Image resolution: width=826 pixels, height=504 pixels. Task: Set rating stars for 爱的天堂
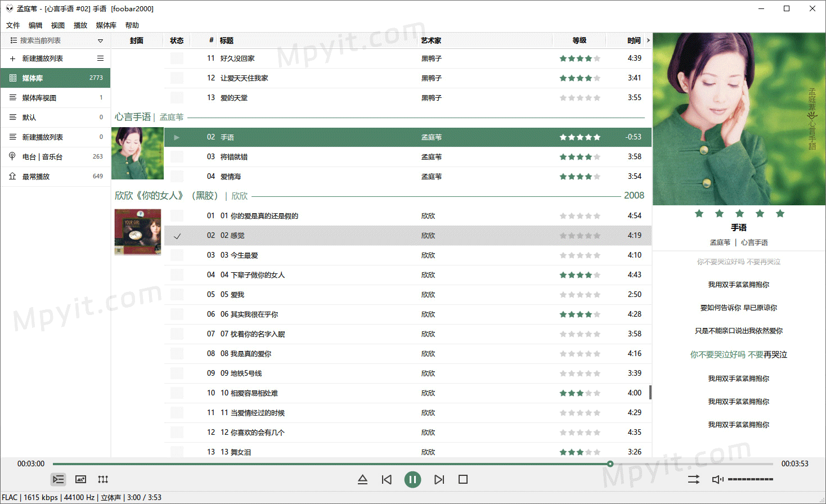pos(580,98)
